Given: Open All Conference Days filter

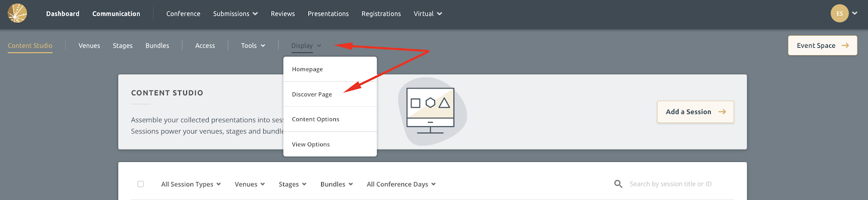Looking at the screenshot, I should [x=401, y=184].
